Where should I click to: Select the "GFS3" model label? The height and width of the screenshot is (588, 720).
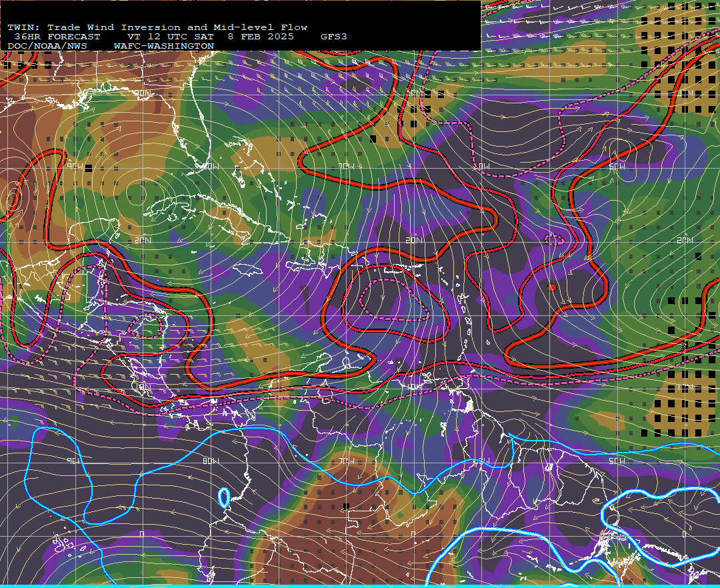(x=334, y=36)
